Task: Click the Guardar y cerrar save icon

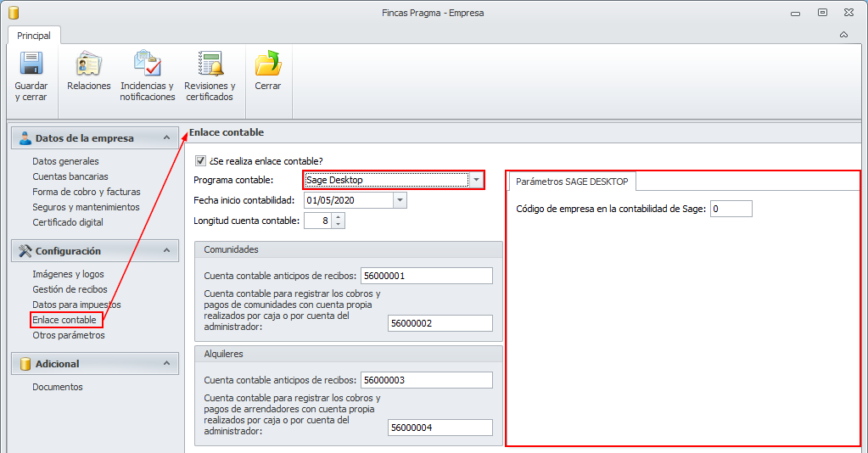Action: point(31,63)
